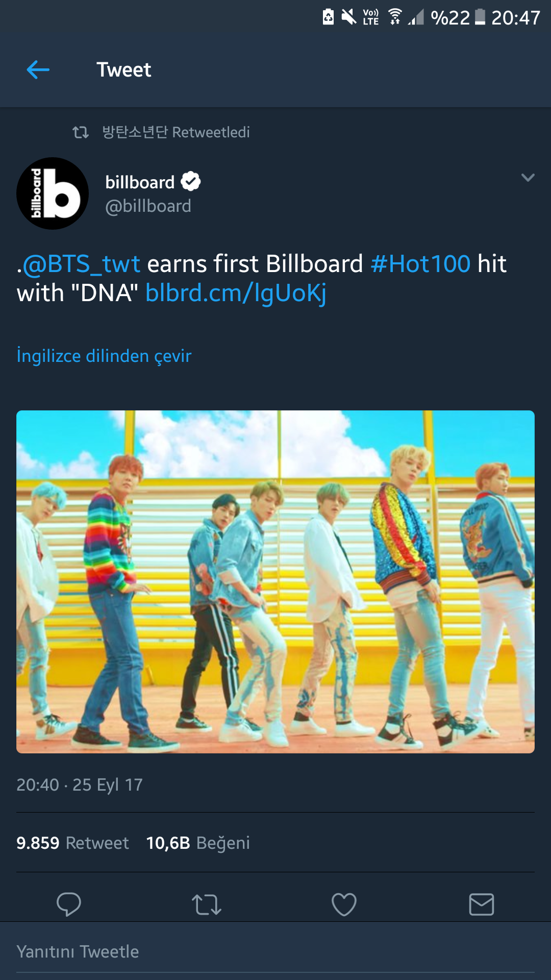Tap the verified badge next to billboard
The height and width of the screenshot is (980, 551).
click(191, 181)
